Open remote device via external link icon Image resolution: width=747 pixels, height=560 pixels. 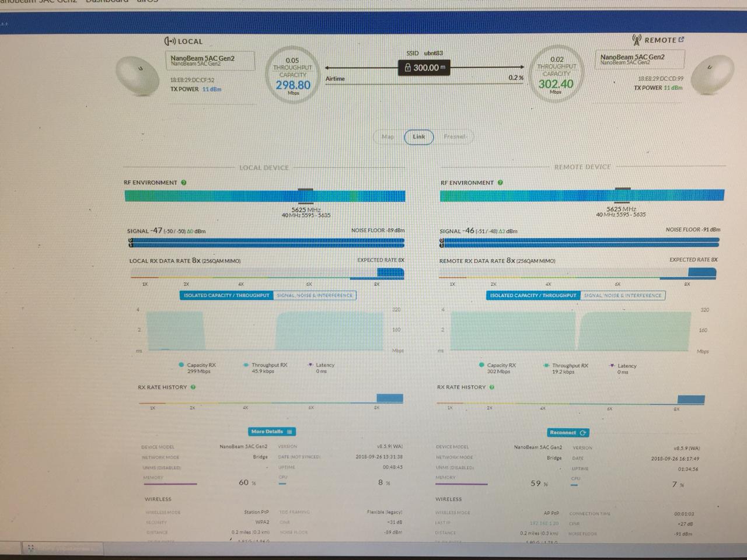681,40
